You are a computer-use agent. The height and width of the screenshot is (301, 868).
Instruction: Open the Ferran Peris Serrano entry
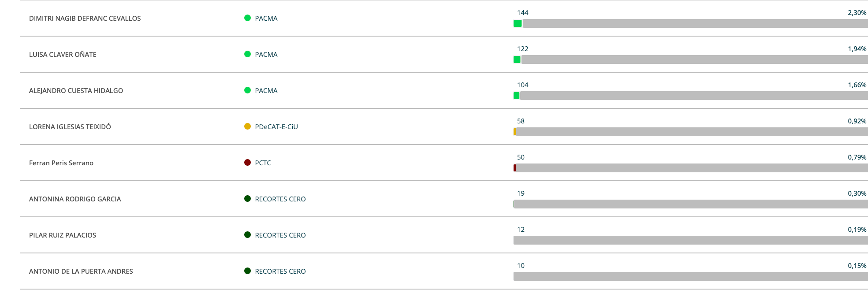point(61,163)
